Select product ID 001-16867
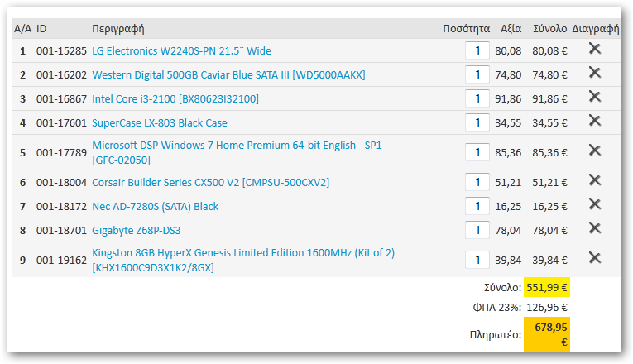Screen dimensions: 633x364 pos(61,99)
